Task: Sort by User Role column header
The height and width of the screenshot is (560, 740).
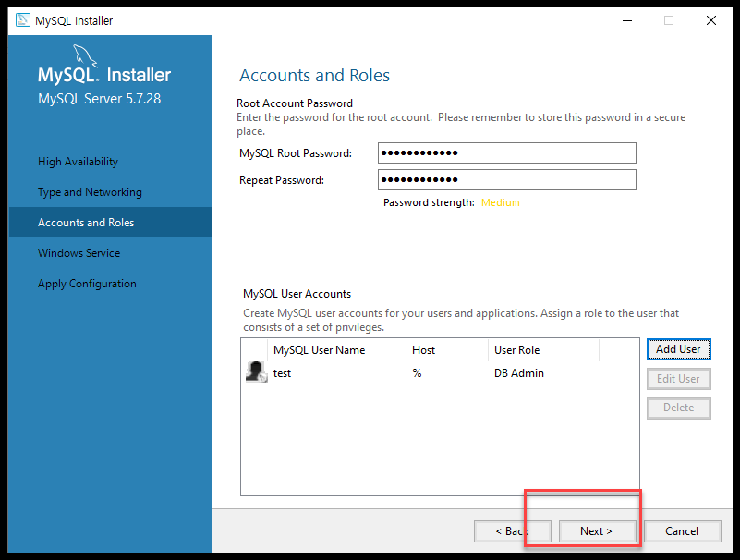Action: pos(543,350)
